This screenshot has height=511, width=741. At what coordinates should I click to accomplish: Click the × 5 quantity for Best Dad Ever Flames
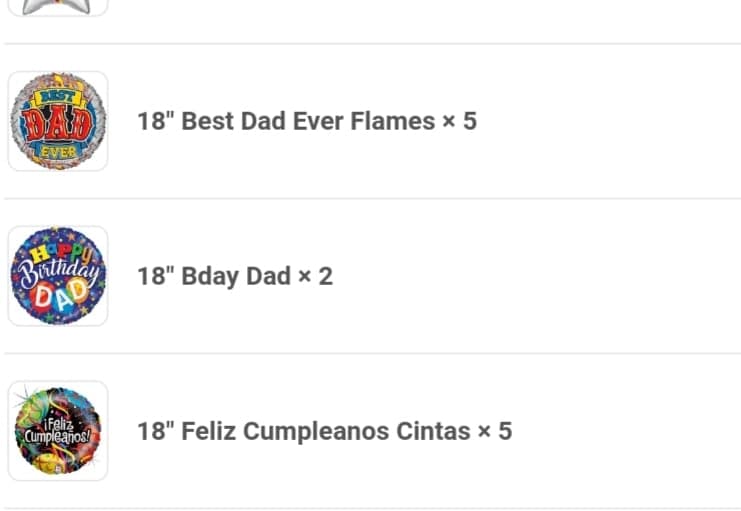click(x=460, y=122)
